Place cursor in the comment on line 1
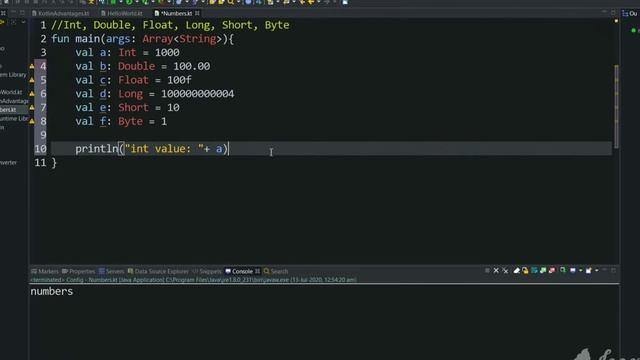Viewport: 640px width, 360px height. click(170, 25)
